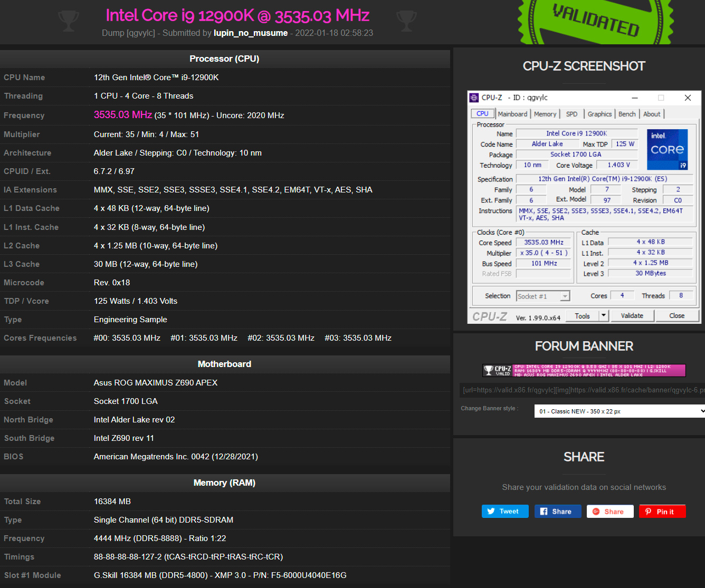This screenshot has height=588, width=705.
Task: Click the Socket value Socket 1700 LGA in the Motherboard table
Action: [126, 401]
